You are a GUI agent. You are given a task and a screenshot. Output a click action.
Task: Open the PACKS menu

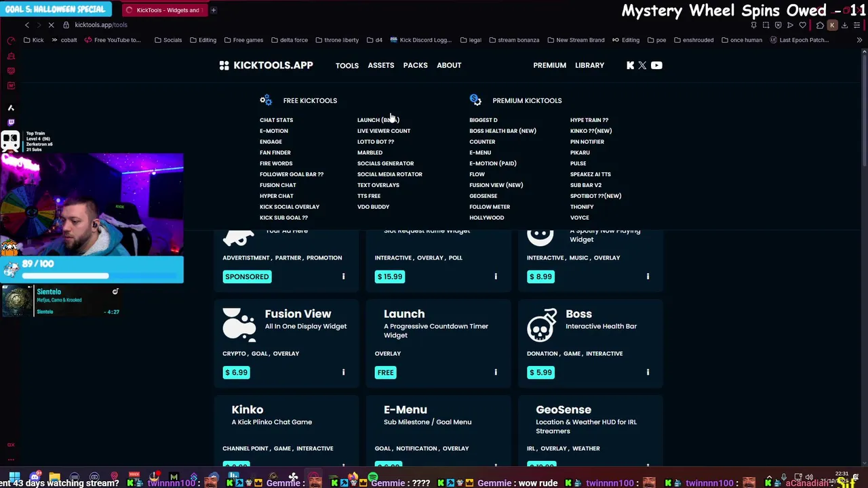(415, 66)
